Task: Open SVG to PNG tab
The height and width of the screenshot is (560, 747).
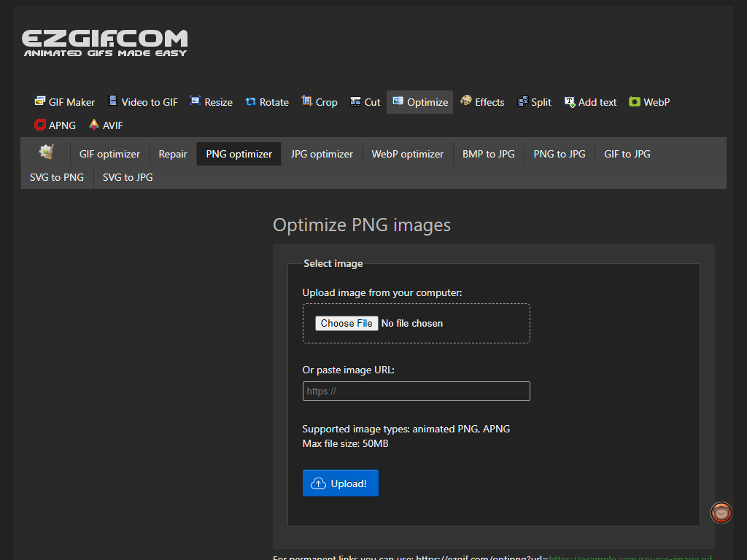Action: [57, 177]
